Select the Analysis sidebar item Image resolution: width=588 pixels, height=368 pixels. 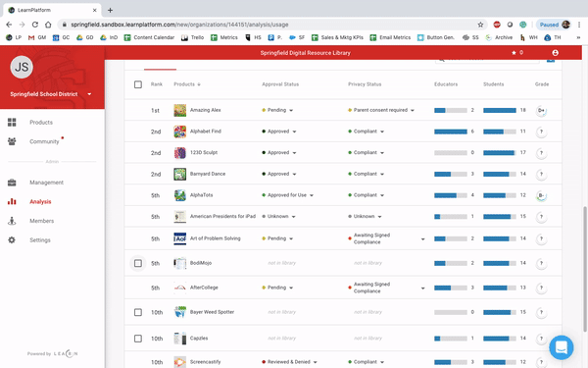40,201
